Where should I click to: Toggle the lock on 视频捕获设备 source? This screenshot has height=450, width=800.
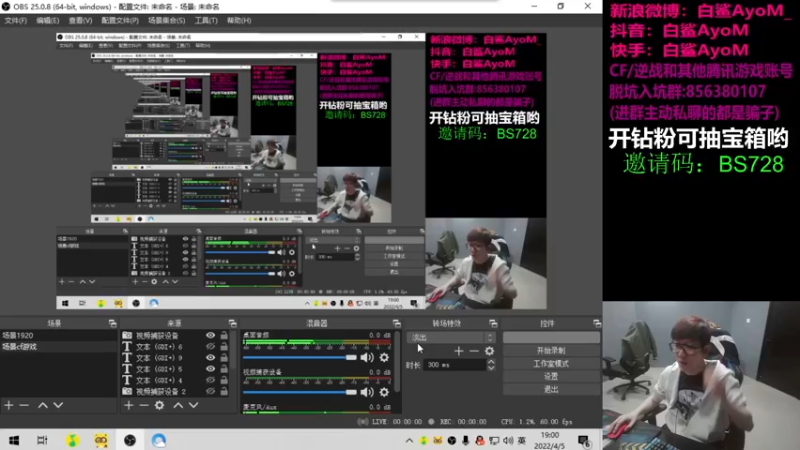[224, 335]
